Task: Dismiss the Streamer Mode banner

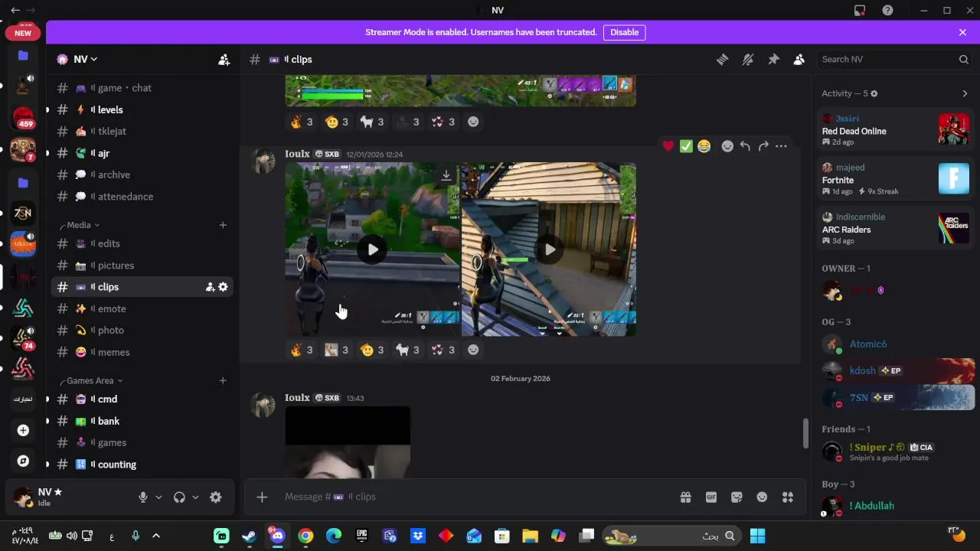Action: click(962, 32)
